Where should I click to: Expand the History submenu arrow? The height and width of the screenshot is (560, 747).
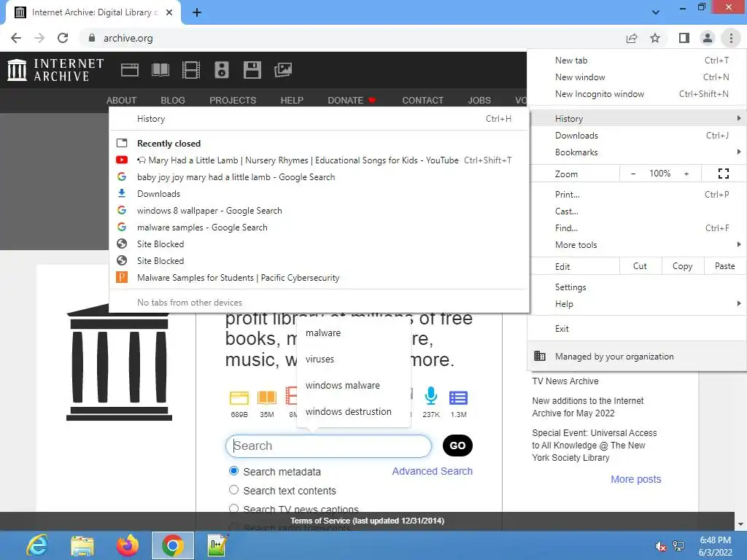[x=738, y=118]
